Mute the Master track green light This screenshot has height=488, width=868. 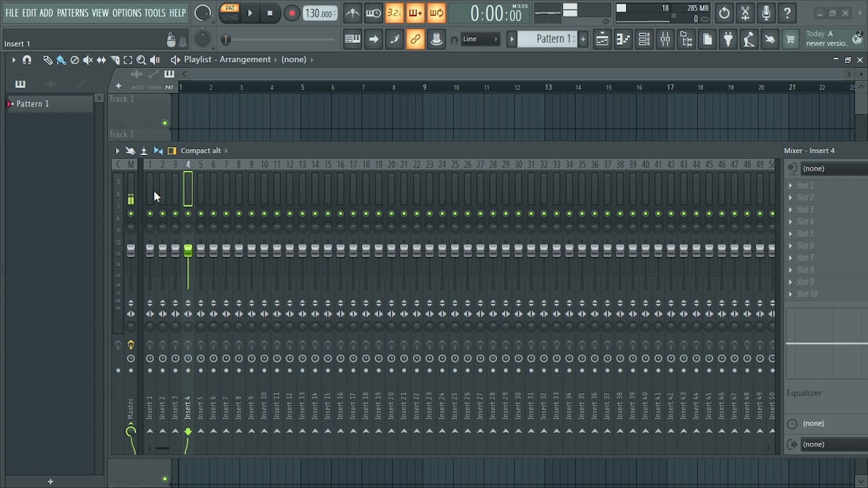(x=131, y=213)
